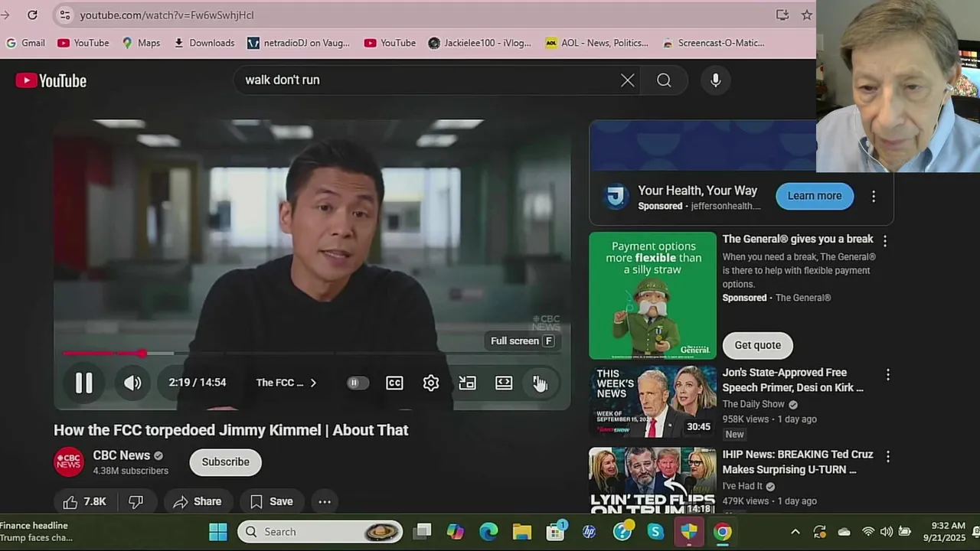The height and width of the screenshot is (551, 980).
Task: Open Microsoft Edge from taskbar
Action: click(x=488, y=532)
